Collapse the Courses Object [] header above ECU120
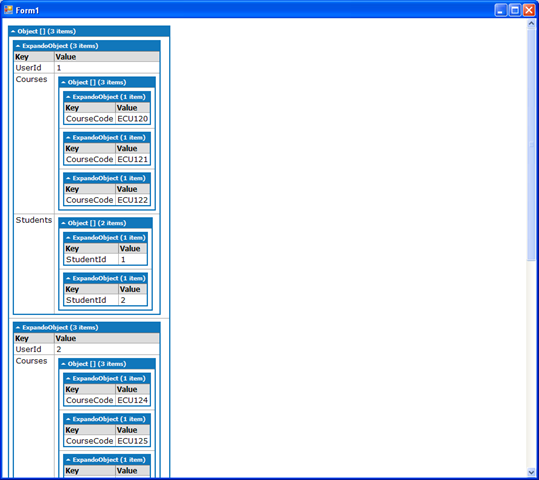 click(x=107, y=82)
